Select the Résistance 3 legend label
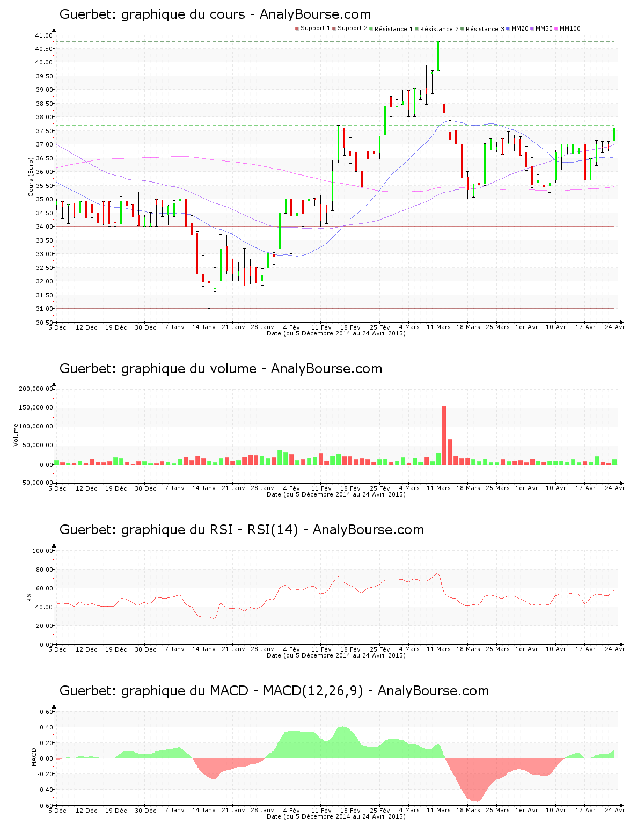Image resolution: width=644 pixels, height=832 pixels. (485, 29)
